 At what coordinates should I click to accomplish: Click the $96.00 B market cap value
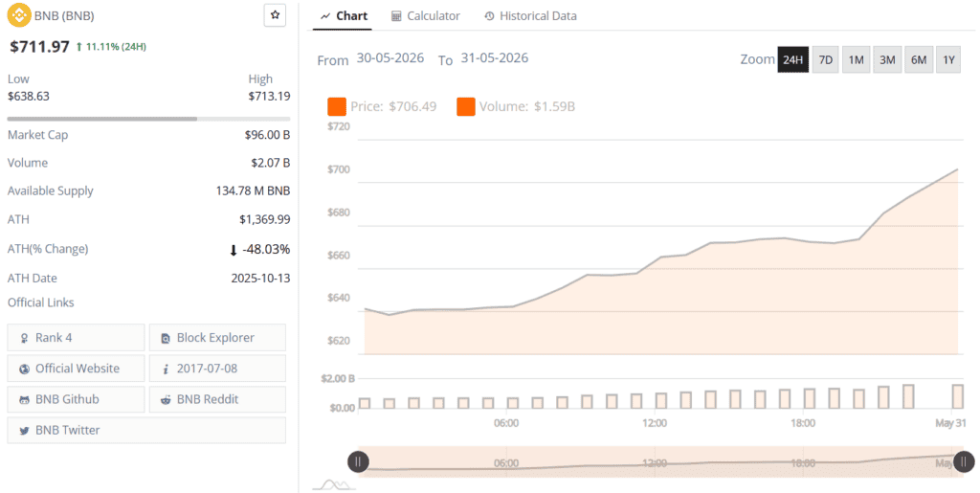pyautogui.click(x=268, y=135)
